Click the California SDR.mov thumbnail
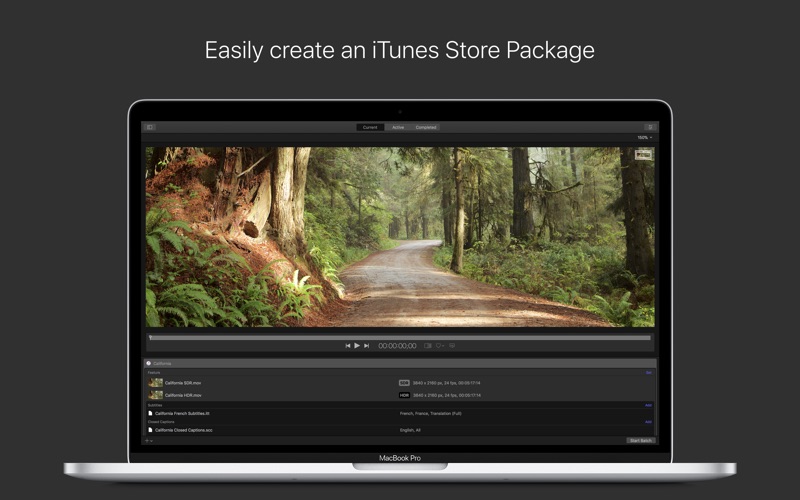 (156, 383)
